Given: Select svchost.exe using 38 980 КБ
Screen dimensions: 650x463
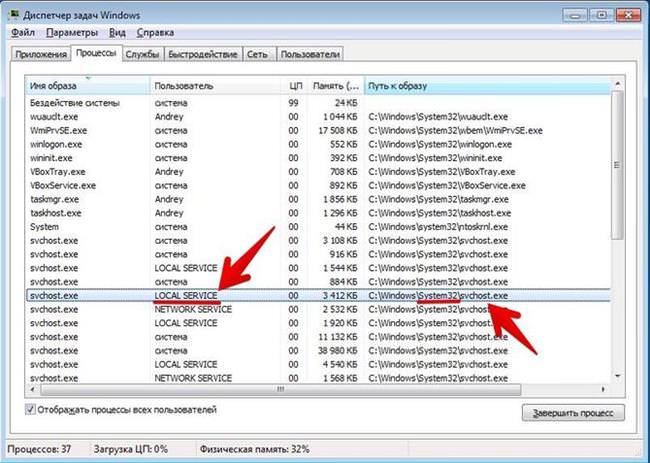Looking at the screenshot, I should click(318, 350).
